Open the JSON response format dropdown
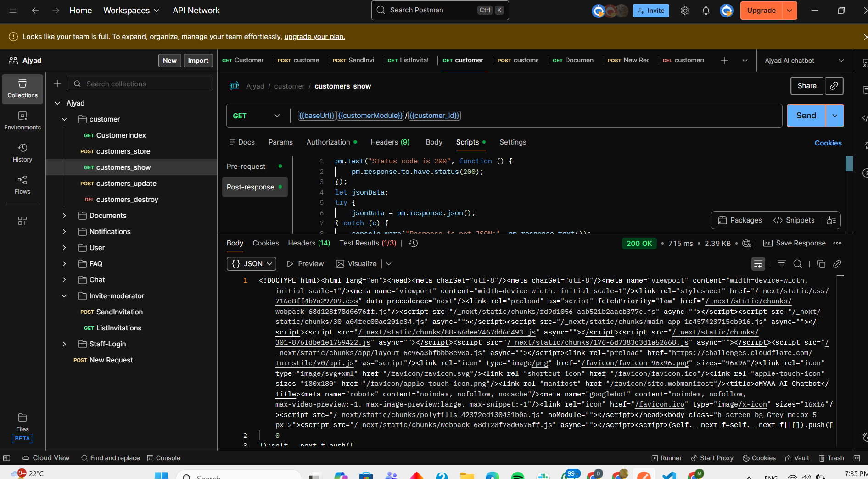The height and width of the screenshot is (479, 868). (252, 264)
